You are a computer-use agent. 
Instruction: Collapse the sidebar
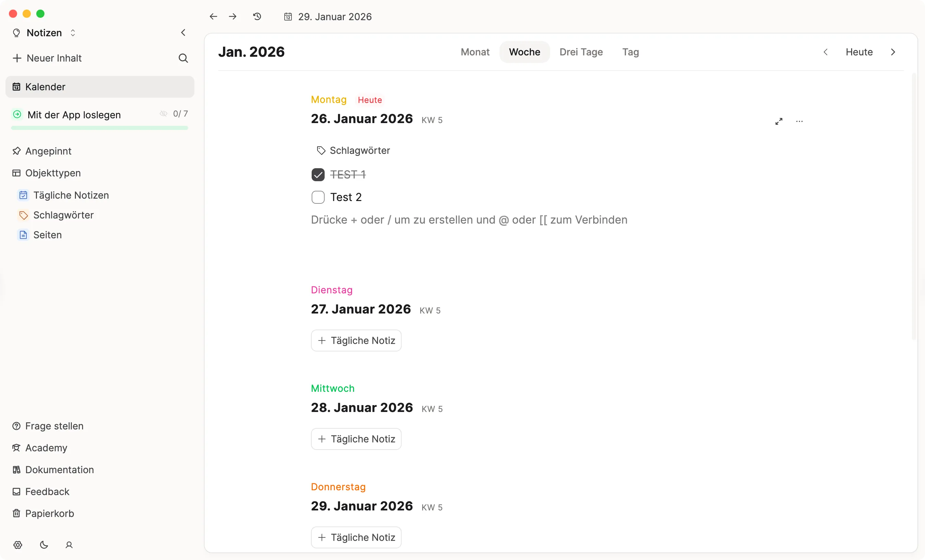(183, 32)
